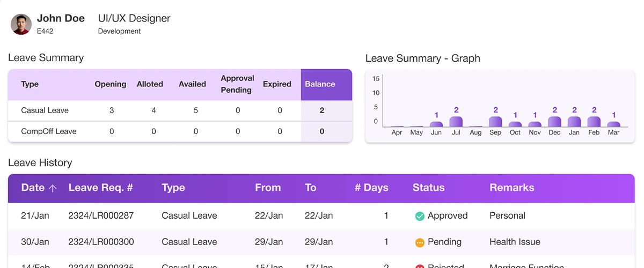Open leave request 2324/LR000287

pyautogui.click(x=101, y=216)
